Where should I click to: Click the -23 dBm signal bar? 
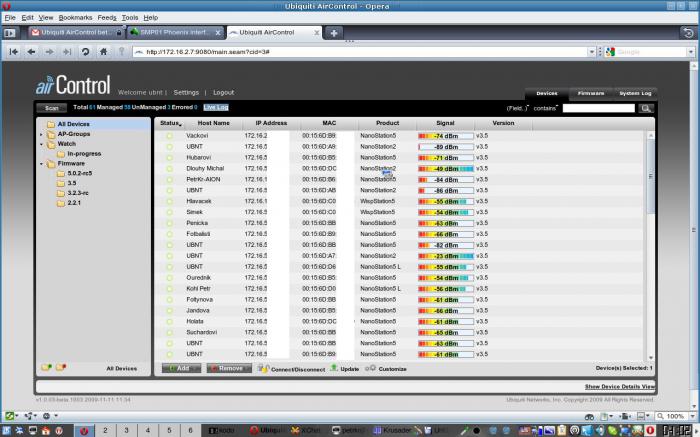click(x=446, y=256)
